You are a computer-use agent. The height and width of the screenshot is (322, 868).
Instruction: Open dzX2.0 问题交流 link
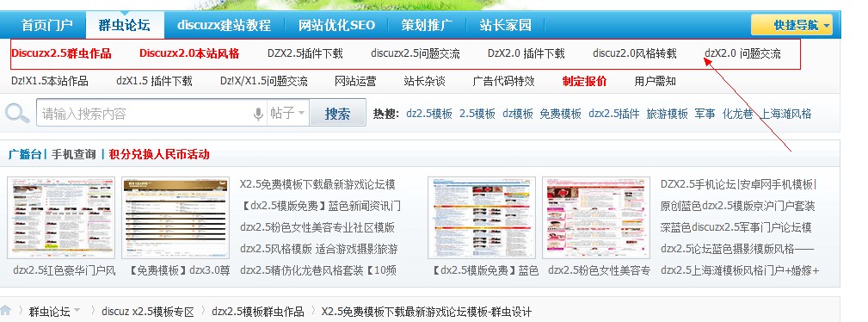742,53
